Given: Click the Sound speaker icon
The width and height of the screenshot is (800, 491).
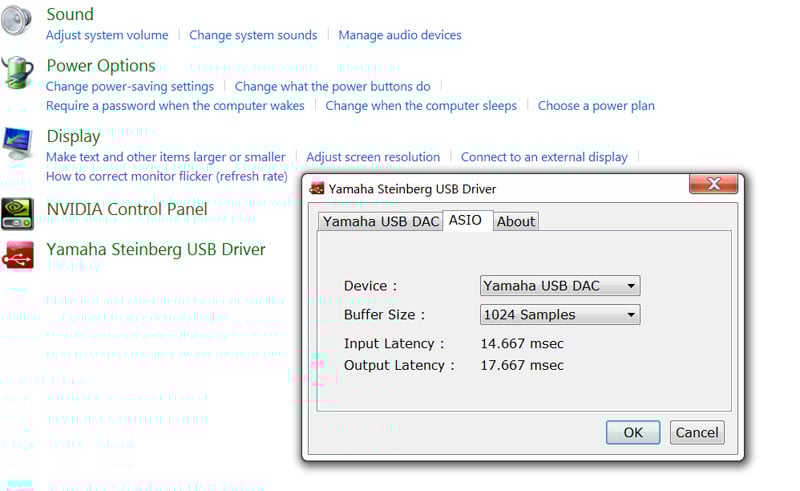Looking at the screenshot, I should coord(17,20).
